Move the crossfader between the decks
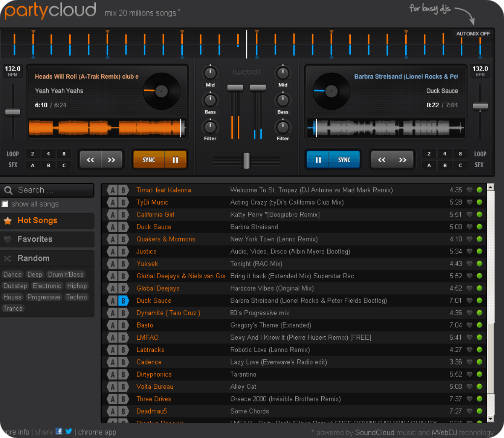This screenshot has height=438, width=504. [x=246, y=161]
